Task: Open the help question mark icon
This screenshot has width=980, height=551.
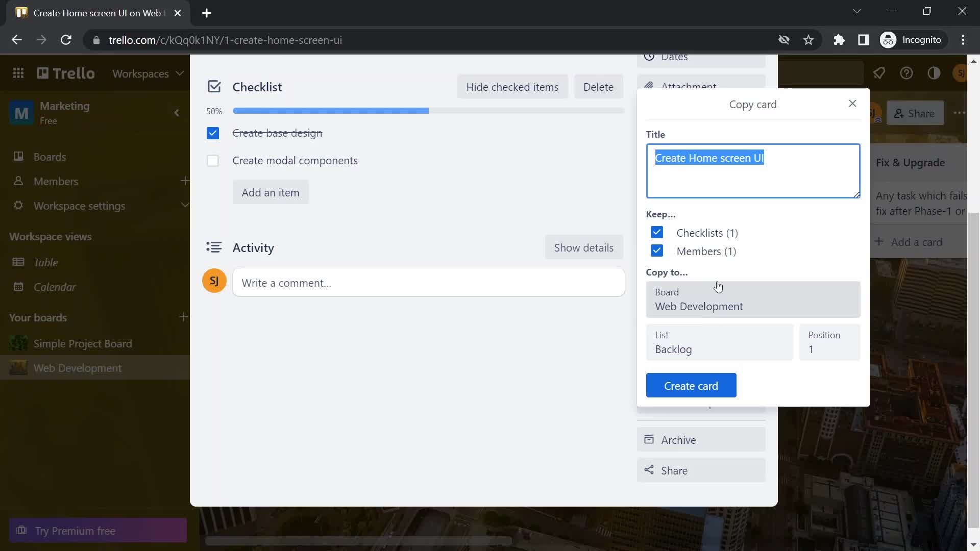Action: (x=906, y=73)
